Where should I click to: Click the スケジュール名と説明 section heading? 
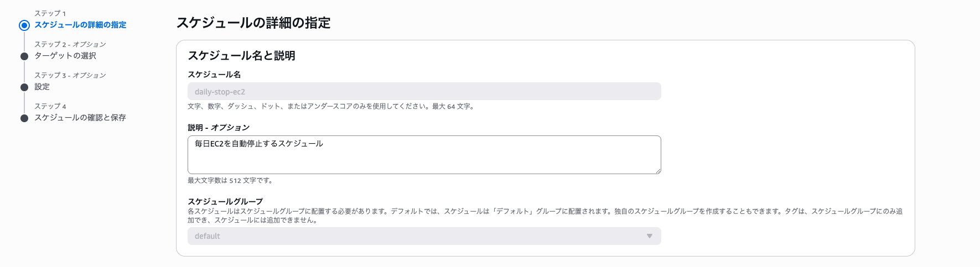[241, 56]
